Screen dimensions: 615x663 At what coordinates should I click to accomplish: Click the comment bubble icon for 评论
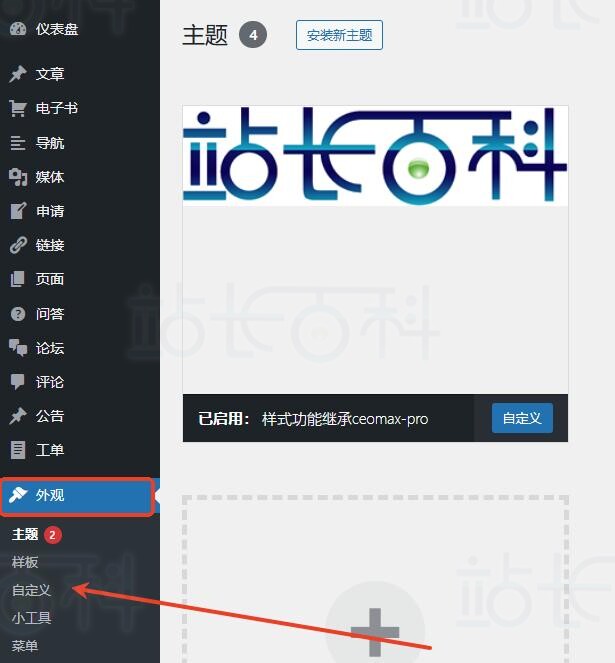[x=18, y=382]
